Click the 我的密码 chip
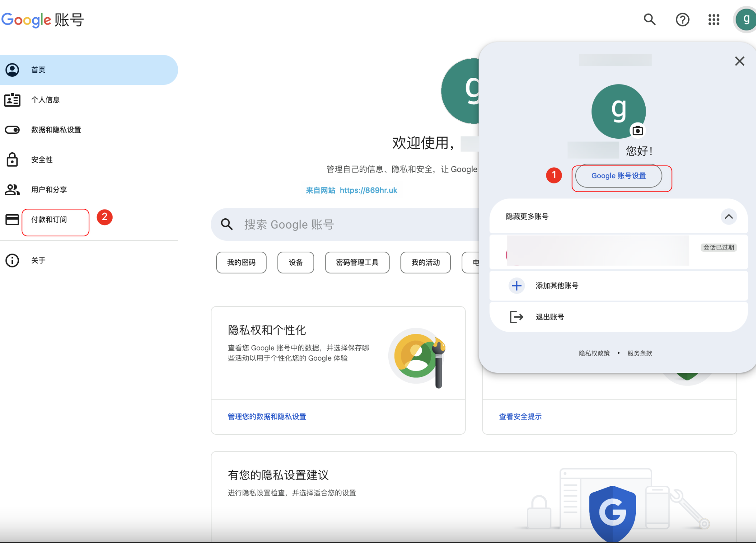 point(241,262)
